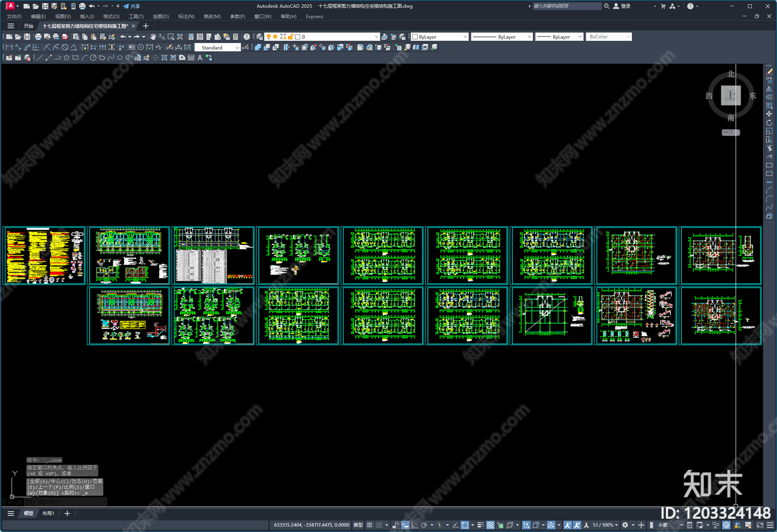The image size is (777, 532).
Task: Open the 修改(M) menu
Action: click(x=212, y=17)
